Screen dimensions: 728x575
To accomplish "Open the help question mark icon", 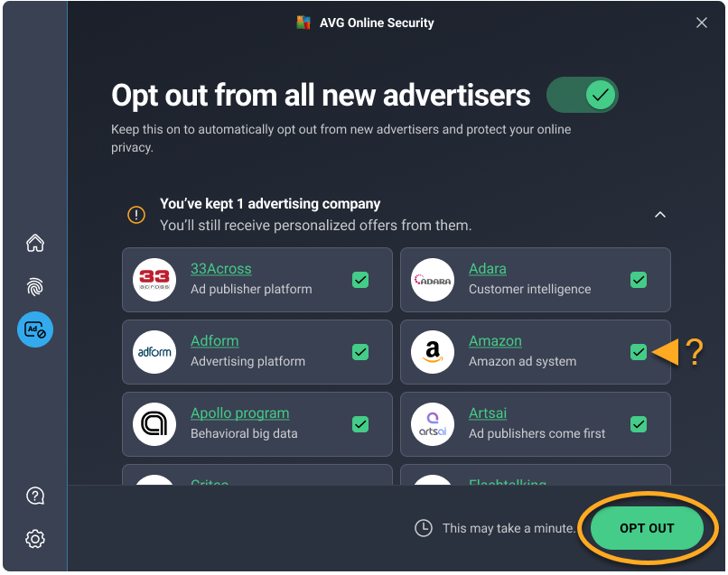I will pos(35,496).
